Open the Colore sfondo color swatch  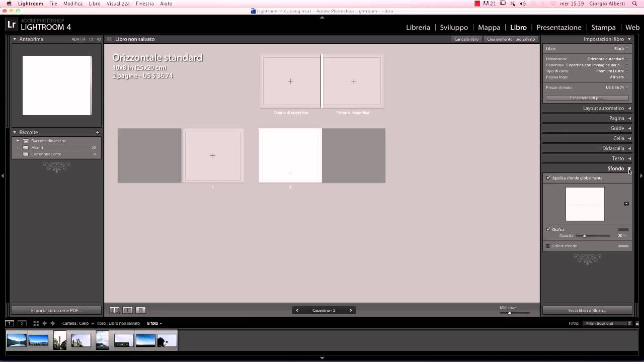point(623,246)
